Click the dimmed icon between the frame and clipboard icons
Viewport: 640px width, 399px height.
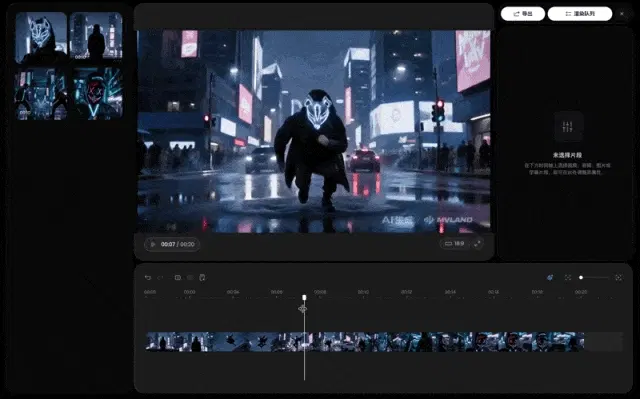190,278
